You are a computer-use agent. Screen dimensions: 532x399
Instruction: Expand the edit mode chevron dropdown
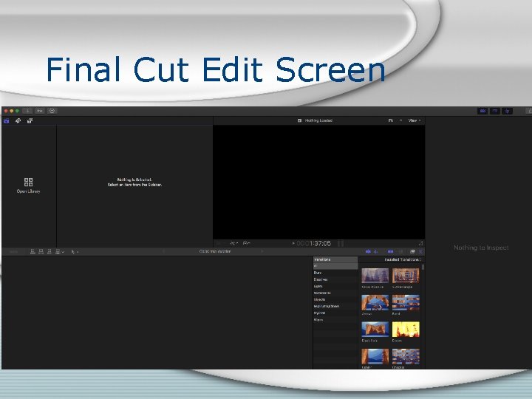coord(63,252)
